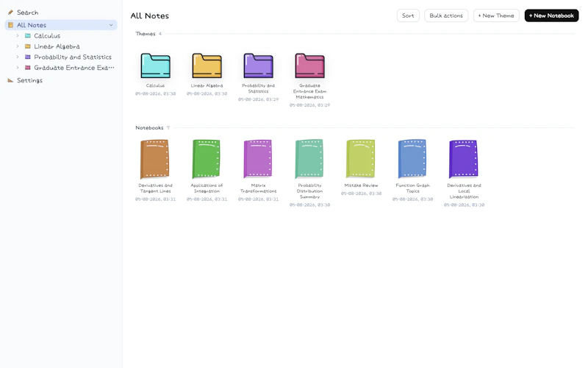Click the Search pencil icon in sidebar
This screenshot has height=368, width=588.
click(x=10, y=13)
